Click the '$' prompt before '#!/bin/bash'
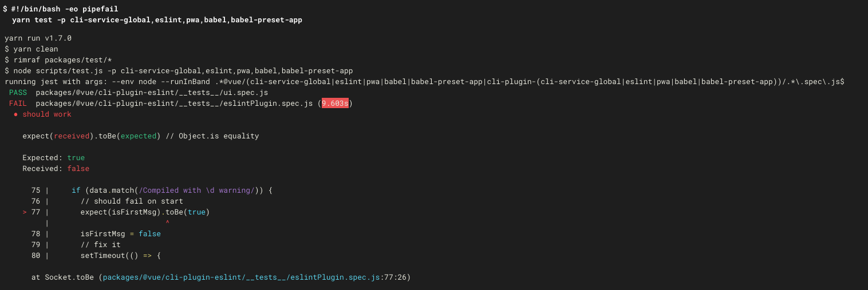 (5, 9)
